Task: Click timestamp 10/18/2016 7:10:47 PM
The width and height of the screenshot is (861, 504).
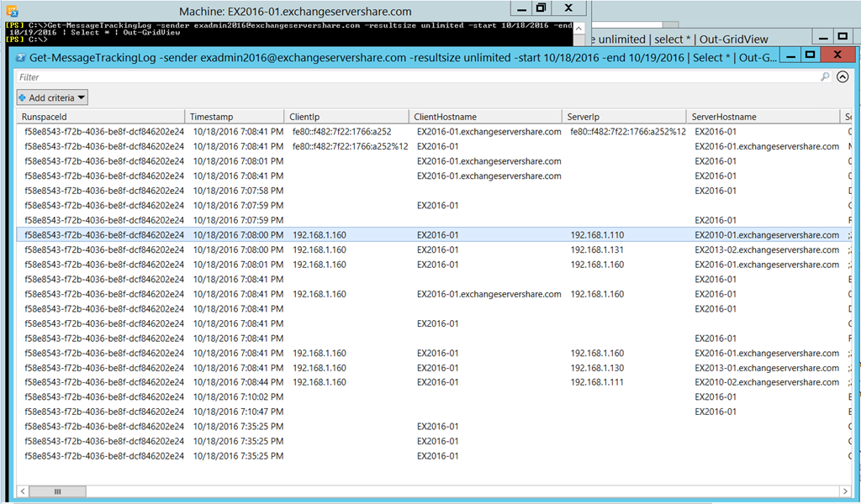Action: pyautogui.click(x=238, y=412)
